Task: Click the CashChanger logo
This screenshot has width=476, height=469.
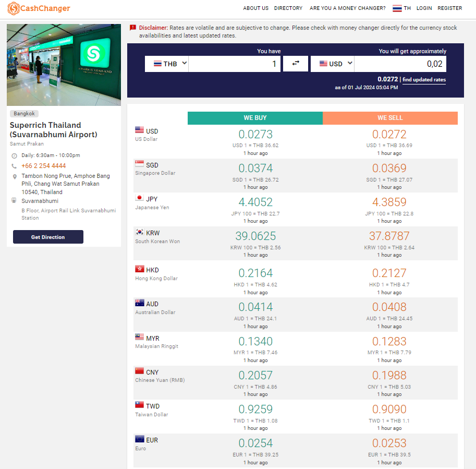Action: [39, 8]
